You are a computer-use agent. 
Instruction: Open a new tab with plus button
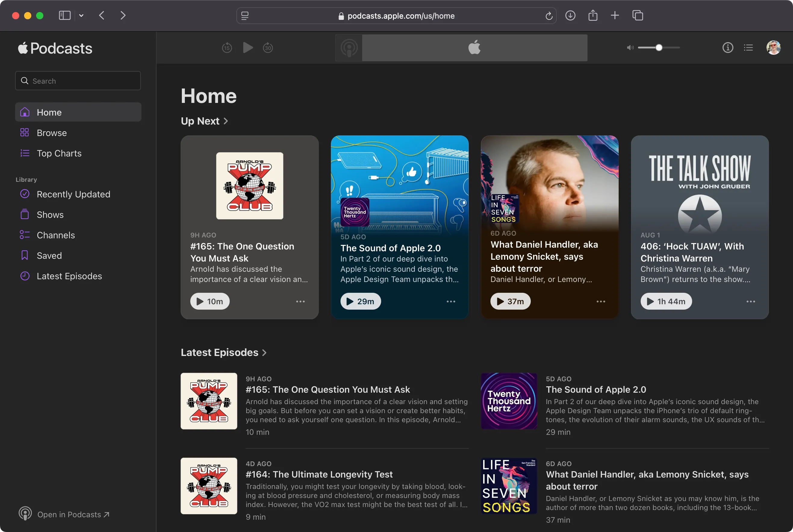click(x=615, y=16)
